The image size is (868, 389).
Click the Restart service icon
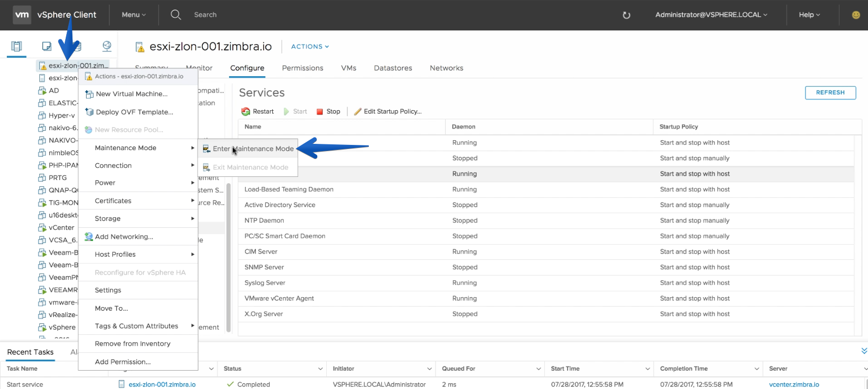tap(245, 111)
